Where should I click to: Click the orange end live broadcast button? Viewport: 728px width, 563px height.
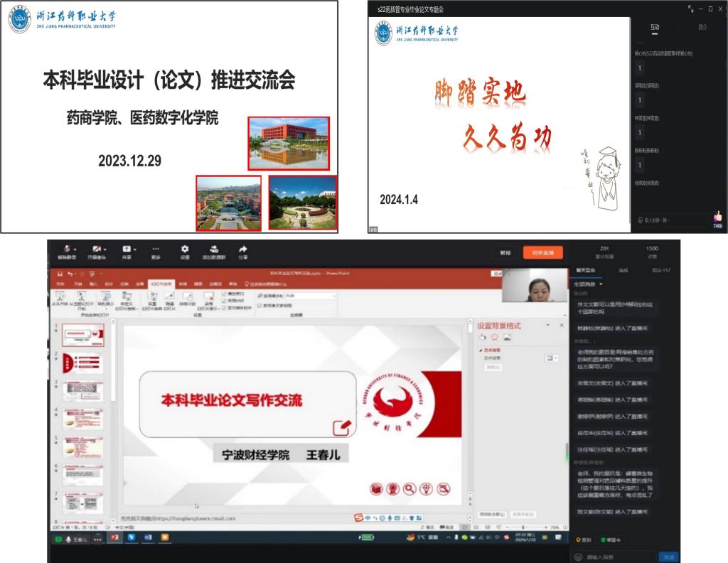[x=542, y=253]
